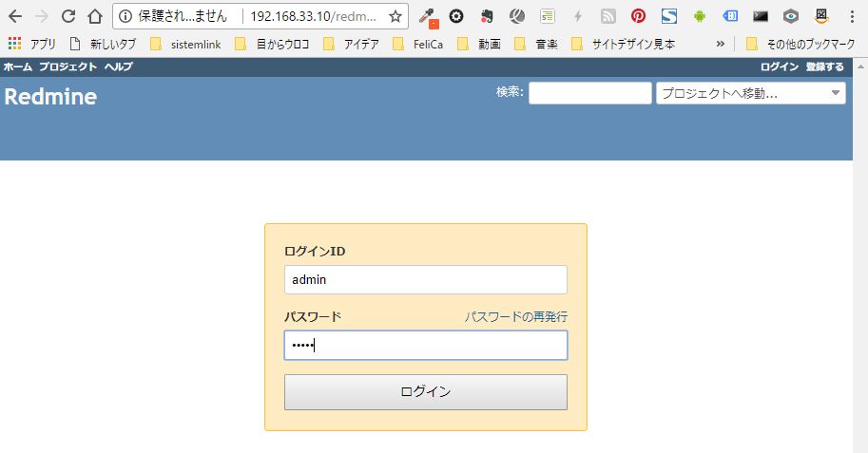
Task: Open the 音楽 bookmark folder
Action: click(x=536, y=45)
